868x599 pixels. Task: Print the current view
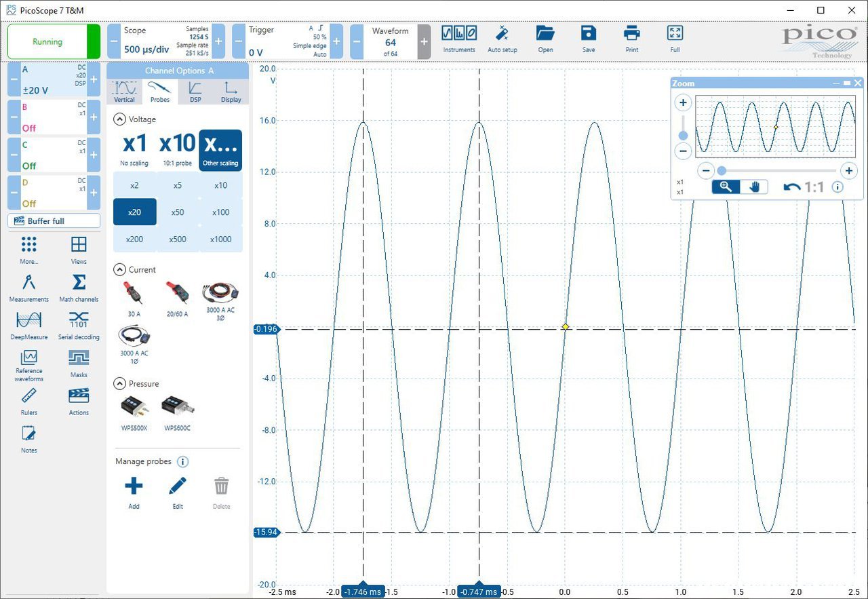632,39
